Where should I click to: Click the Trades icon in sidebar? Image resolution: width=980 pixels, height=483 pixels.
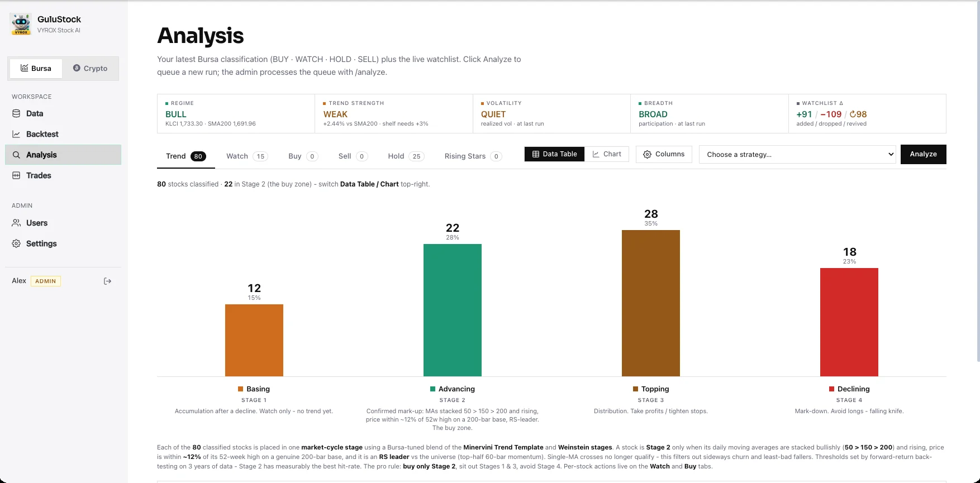pos(16,175)
